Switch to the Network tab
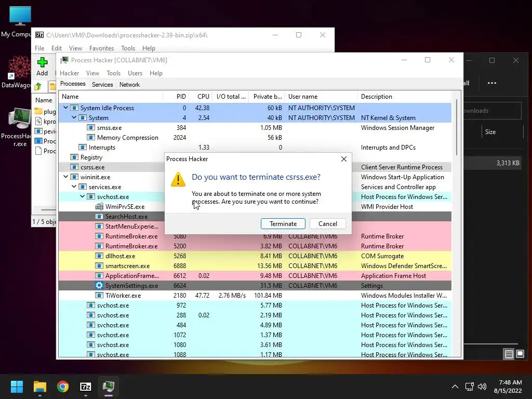 pyautogui.click(x=129, y=85)
